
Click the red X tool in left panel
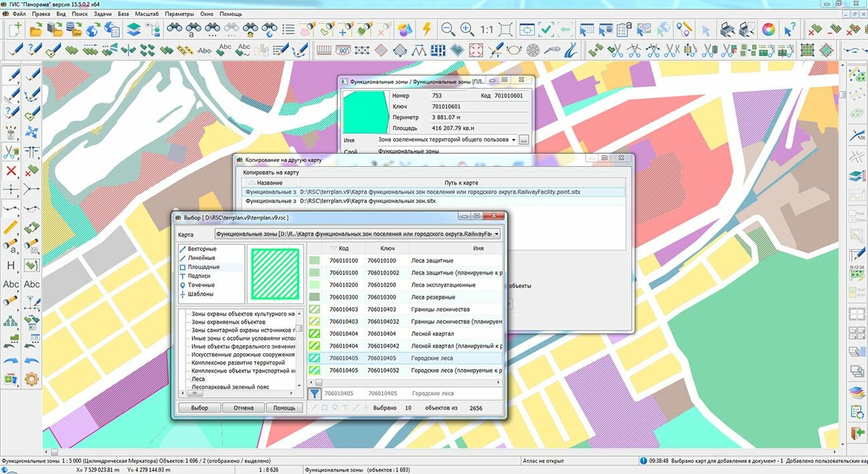[x=11, y=171]
